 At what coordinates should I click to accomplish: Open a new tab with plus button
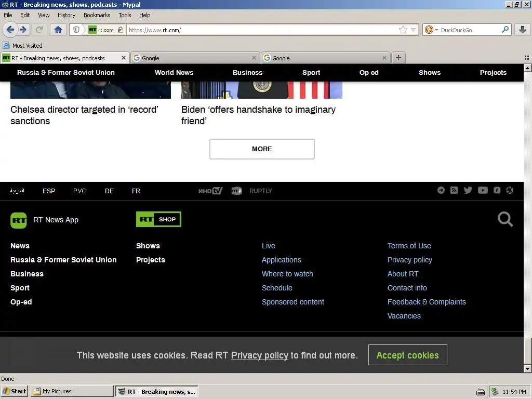(x=398, y=58)
